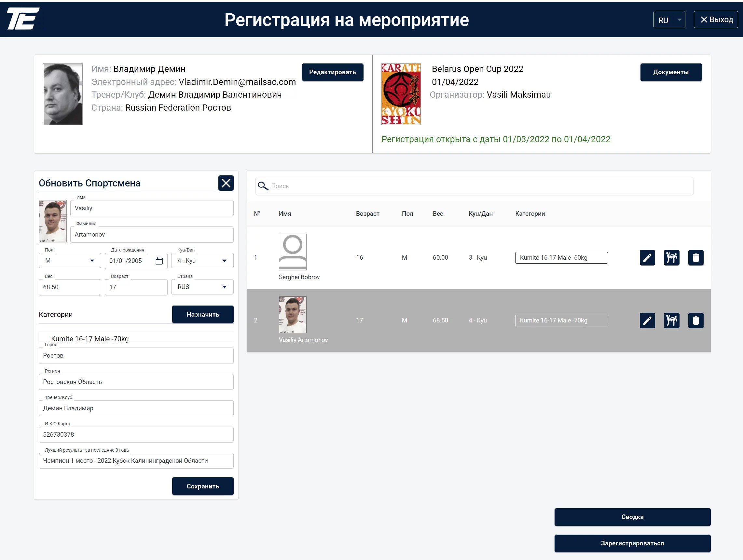743x560 pixels.
Task: Expand the Пол gender dropdown
Action: click(x=70, y=261)
